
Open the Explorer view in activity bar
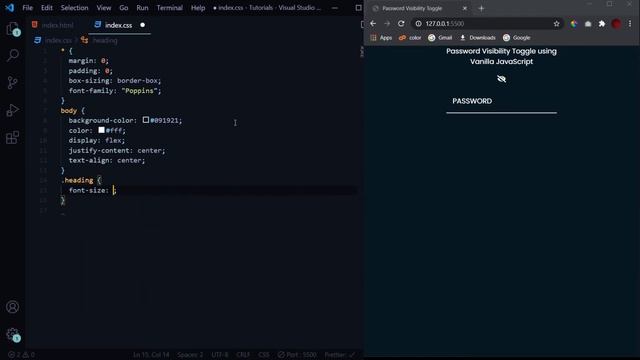(x=13, y=29)
